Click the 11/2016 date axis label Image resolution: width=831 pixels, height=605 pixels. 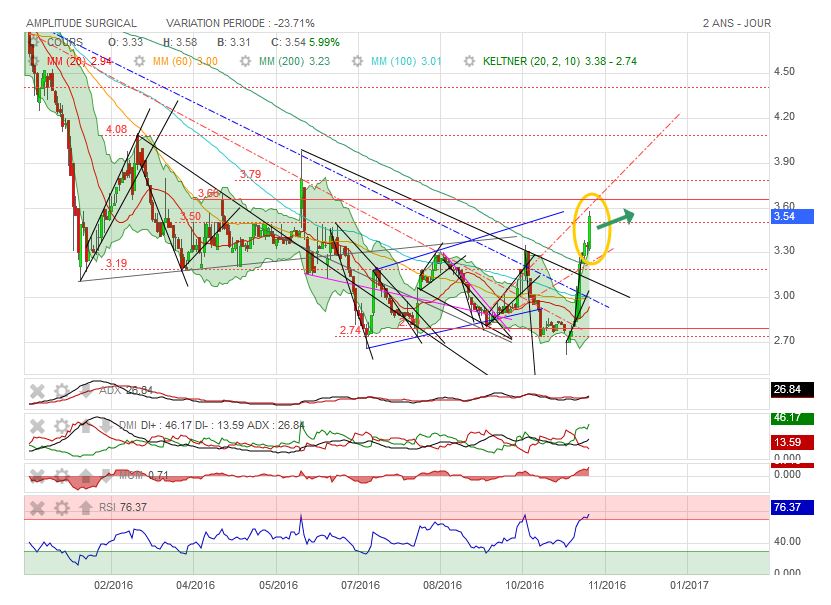click(607, 585)
